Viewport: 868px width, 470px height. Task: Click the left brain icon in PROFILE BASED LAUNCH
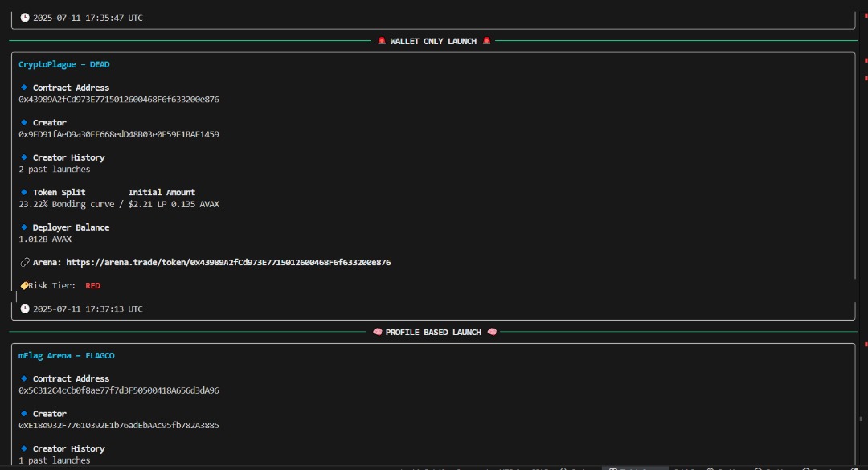pyautogui.click(x=377, y=332)
